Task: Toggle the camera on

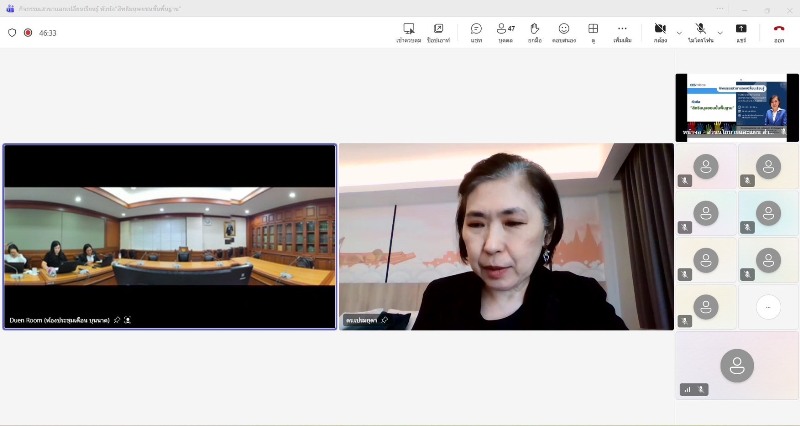Action: coord(660,29)
